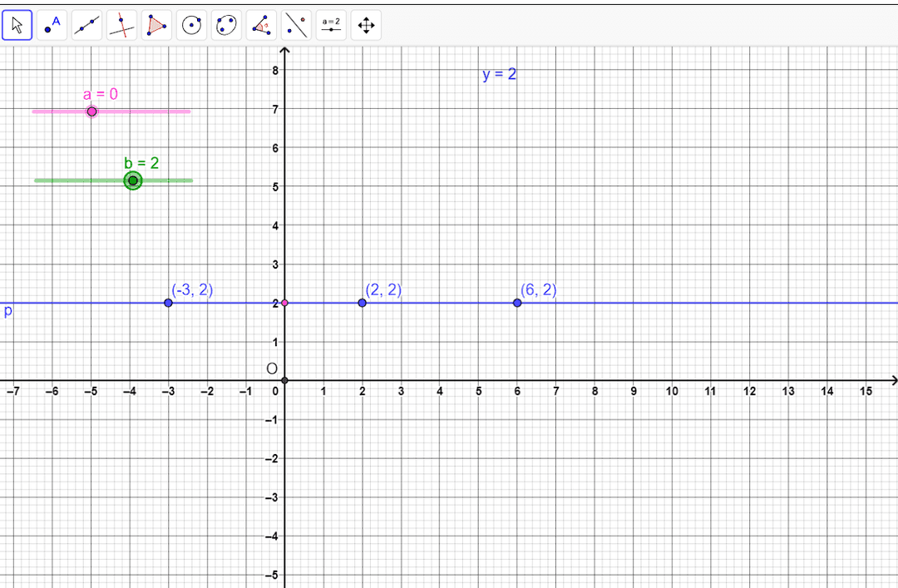Click the origin point O
Viewport: 898px width, 588px height.
coord(284,380)
